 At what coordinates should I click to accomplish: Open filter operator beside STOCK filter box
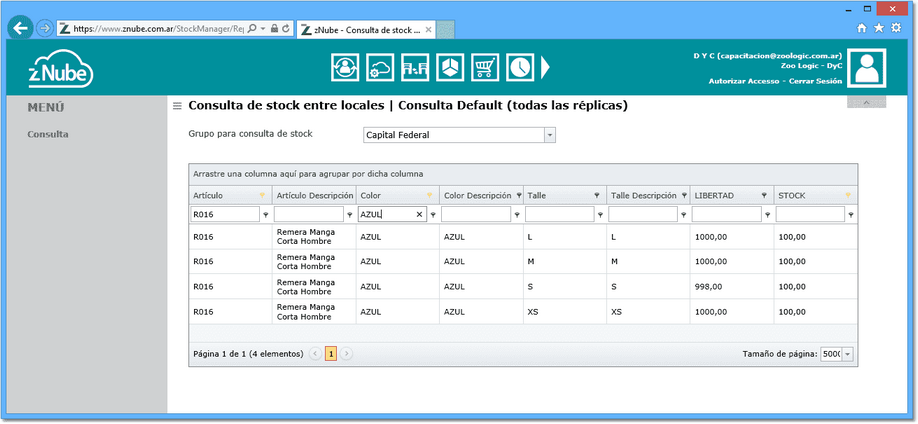click(x=851, y=215)
